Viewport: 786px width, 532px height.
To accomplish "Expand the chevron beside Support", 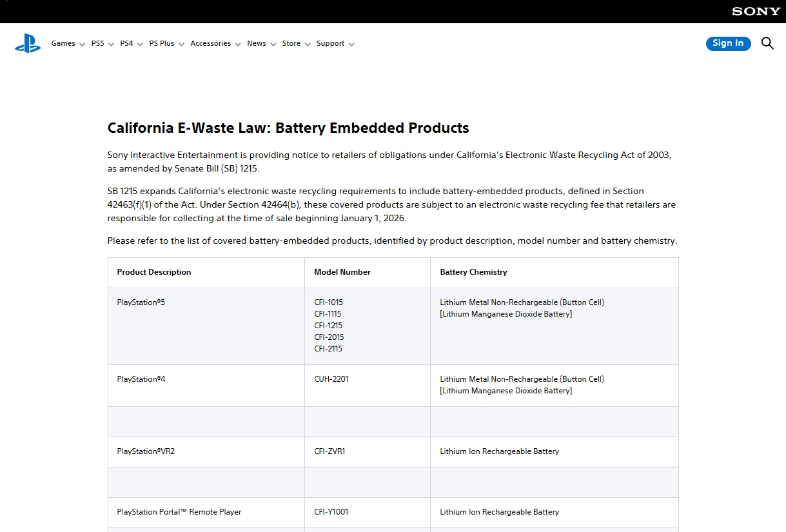I will tap(351, 44).
